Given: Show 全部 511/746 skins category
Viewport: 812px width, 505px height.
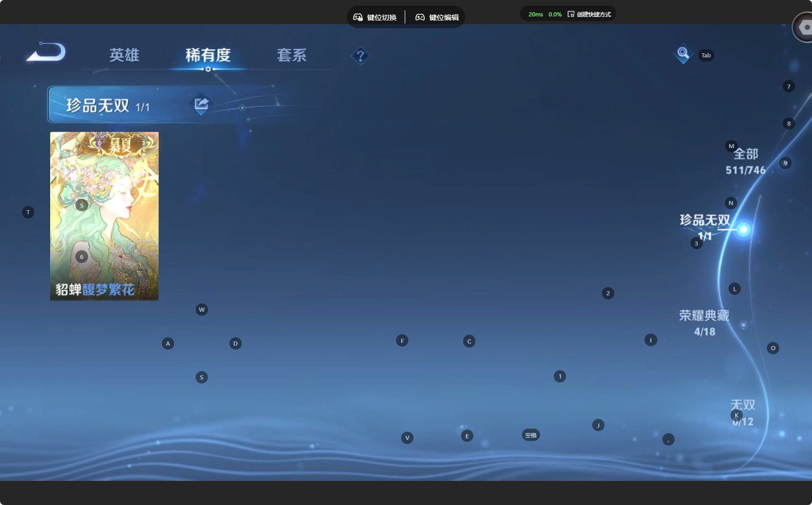Looking at the screenshot, I should tap(745, 161).
